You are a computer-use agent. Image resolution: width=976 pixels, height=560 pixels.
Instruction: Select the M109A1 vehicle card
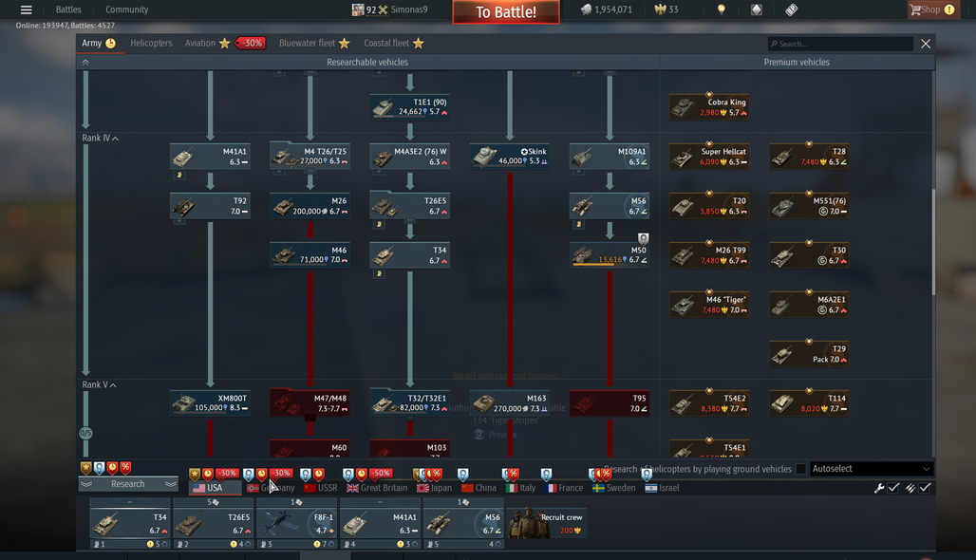coord(610,157)
